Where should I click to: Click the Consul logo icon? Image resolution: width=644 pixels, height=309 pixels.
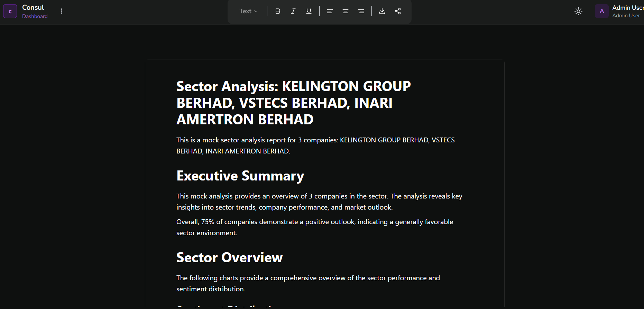tap(10, 11)
